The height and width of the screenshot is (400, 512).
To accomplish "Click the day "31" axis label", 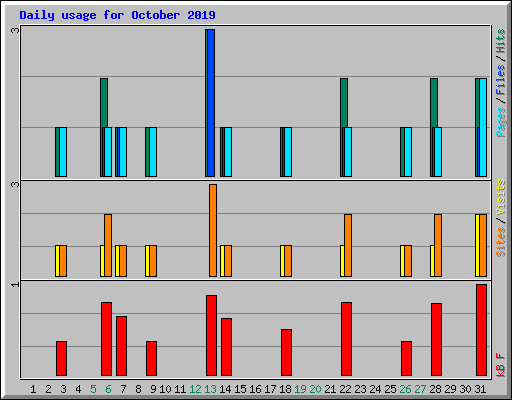I will point(480,389).
